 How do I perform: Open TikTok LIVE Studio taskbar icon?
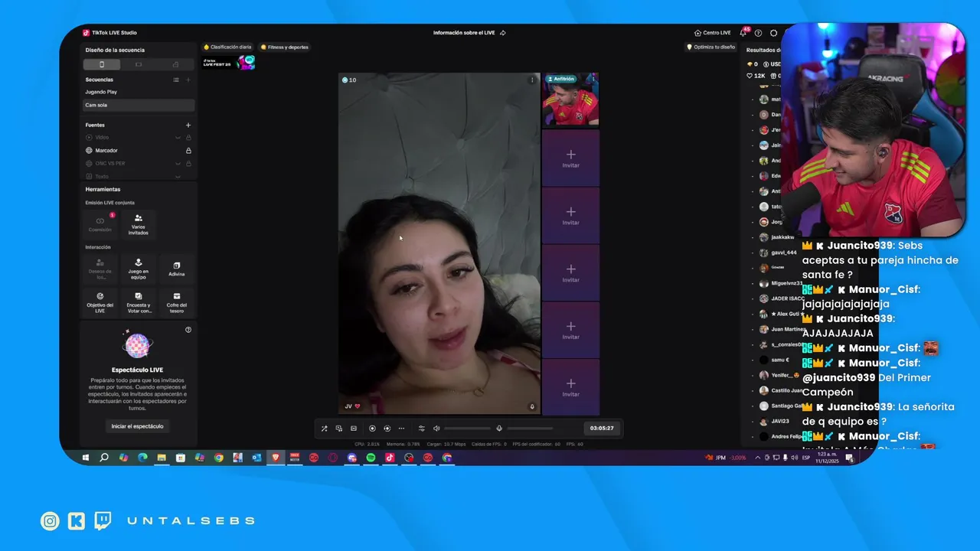[x=390, y=458]
